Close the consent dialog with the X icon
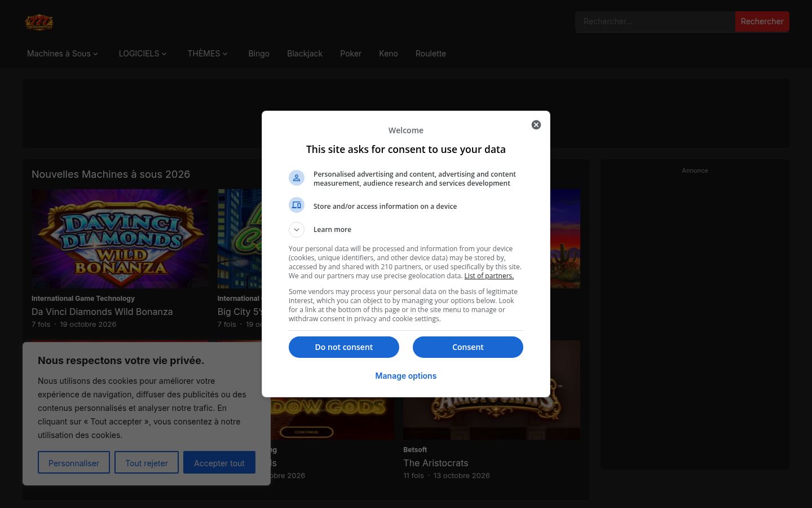Screen dimensions: 812x508 [536, 125]
